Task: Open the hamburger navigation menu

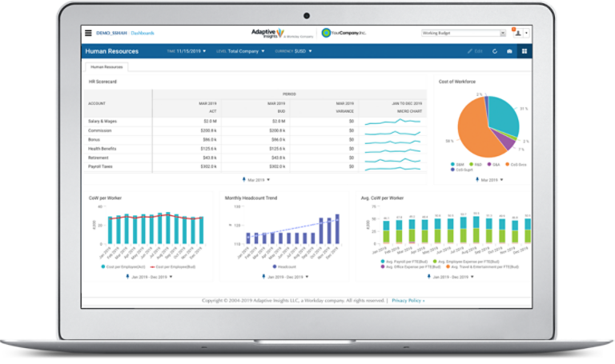Action: tap(88, 33)
